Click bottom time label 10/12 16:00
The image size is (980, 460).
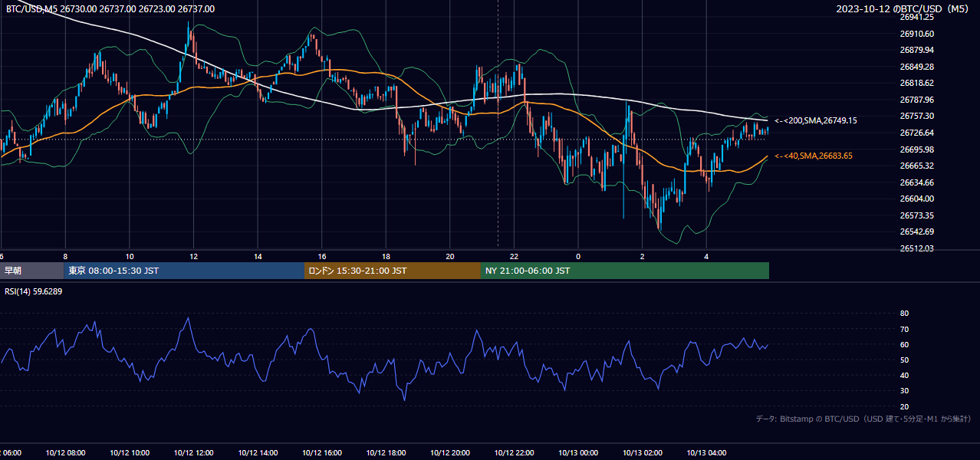(x=321, y=453)
